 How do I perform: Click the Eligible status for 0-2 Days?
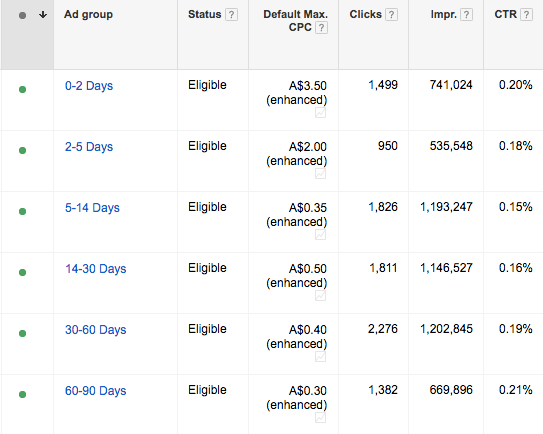pyautogui.click(x=207, y=85)
